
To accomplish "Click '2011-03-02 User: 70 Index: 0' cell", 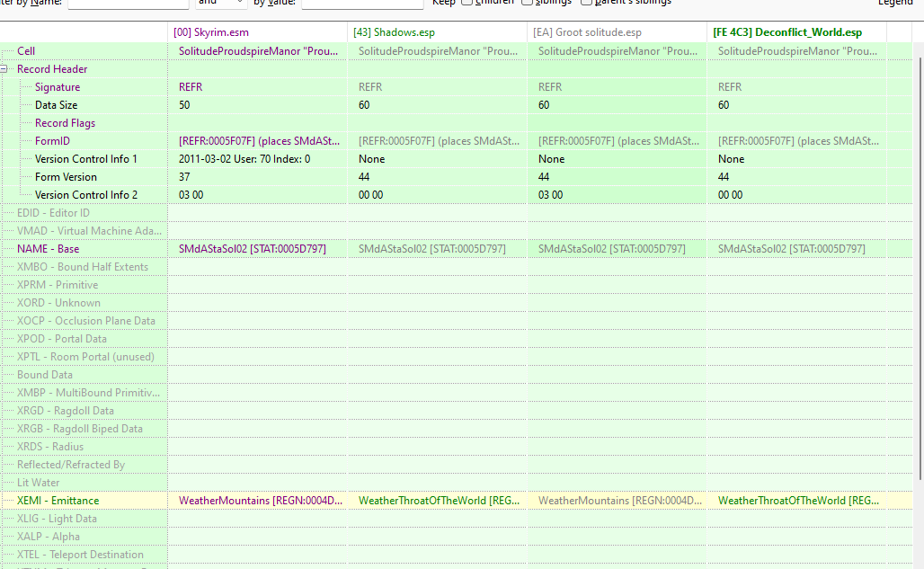I will (244, 159).
